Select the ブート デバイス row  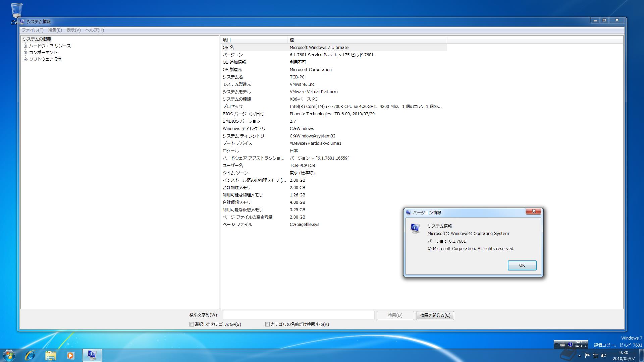coord(334,143)
